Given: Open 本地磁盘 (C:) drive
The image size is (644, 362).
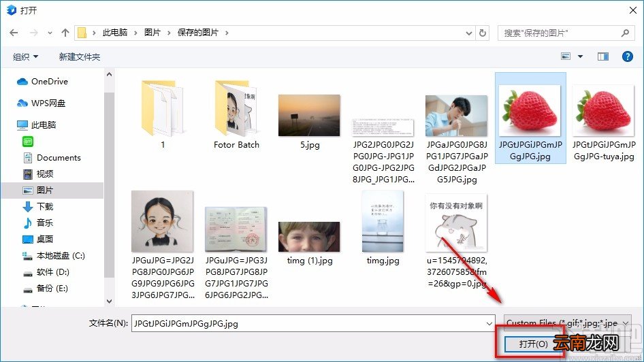Looking at the screenshot, I should pos(53,256).
